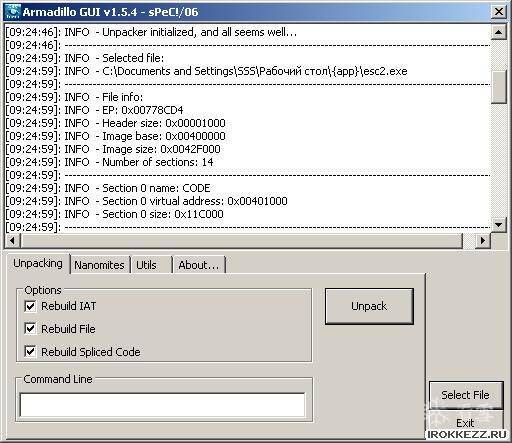Click the 'Number of sections: 14' line

(109, 162)
